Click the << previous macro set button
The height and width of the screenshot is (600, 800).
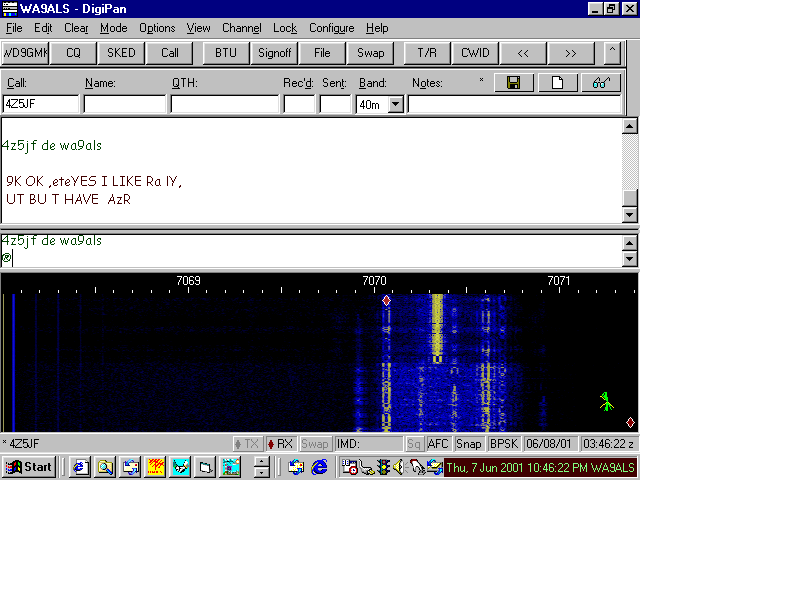click(x=523, y=53)
